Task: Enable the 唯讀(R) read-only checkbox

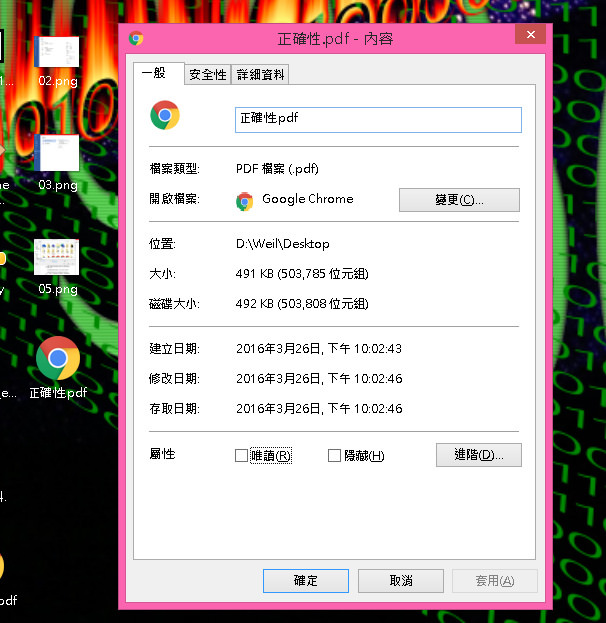Action: tap(241, 455)
